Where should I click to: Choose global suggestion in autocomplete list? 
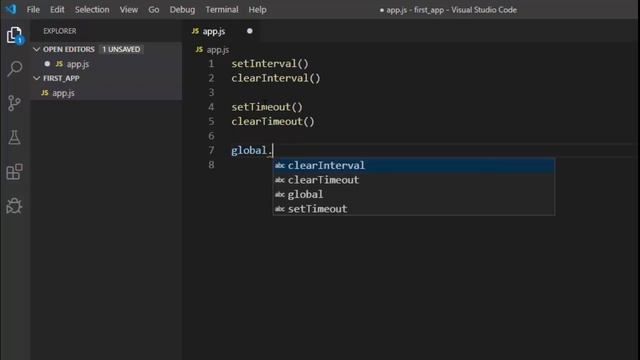pos(413,194)
